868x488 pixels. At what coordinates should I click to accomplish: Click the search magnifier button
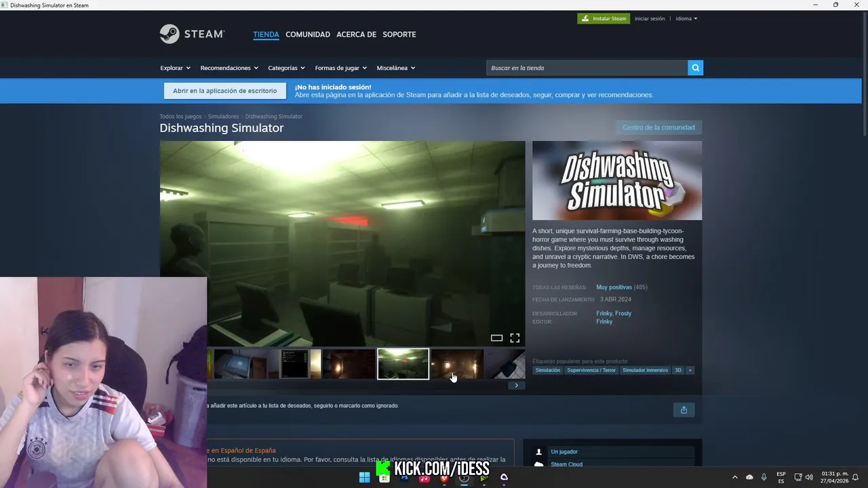point(695,68)
